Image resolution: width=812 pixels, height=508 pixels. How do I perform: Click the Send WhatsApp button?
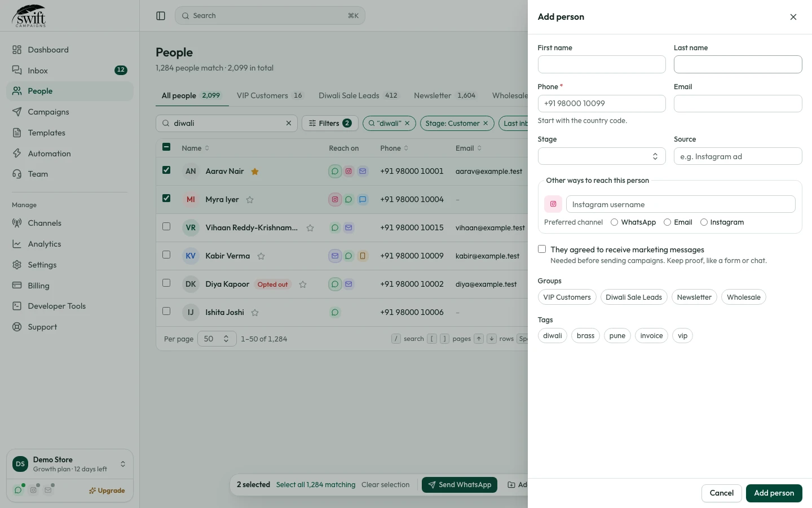coord(460,485)
